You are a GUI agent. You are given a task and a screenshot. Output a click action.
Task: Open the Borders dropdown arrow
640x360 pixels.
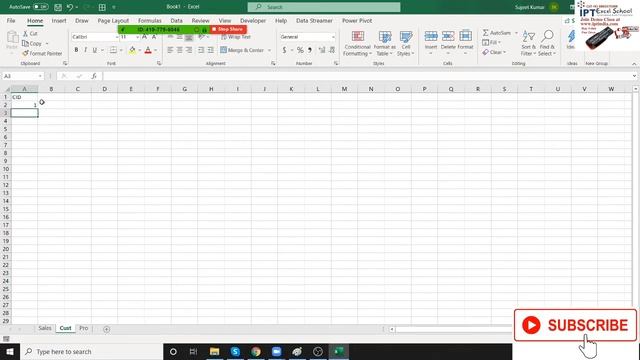pos(121,50)
